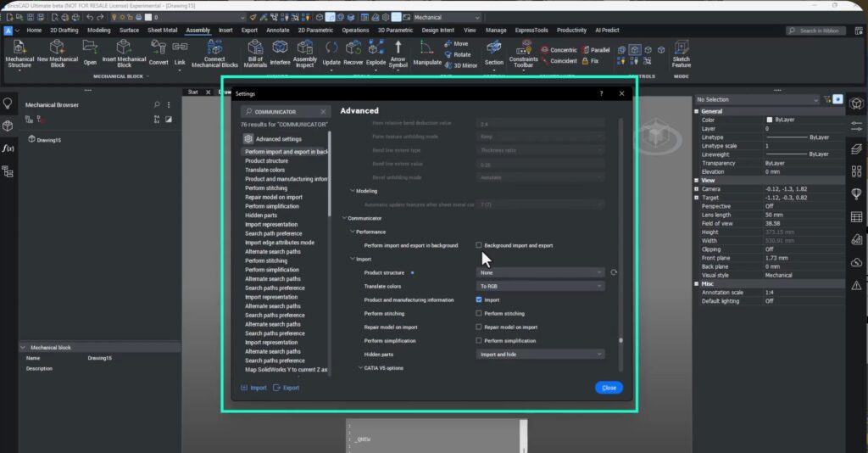Viewport: 868px width, 453px height.
Task: Click Search in Ribbon field
Action: (x=816, y=31)
